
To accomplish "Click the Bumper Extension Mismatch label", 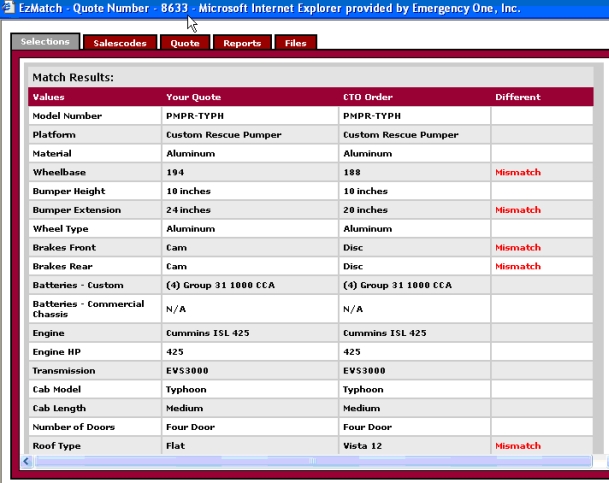I will click(518, 210).
